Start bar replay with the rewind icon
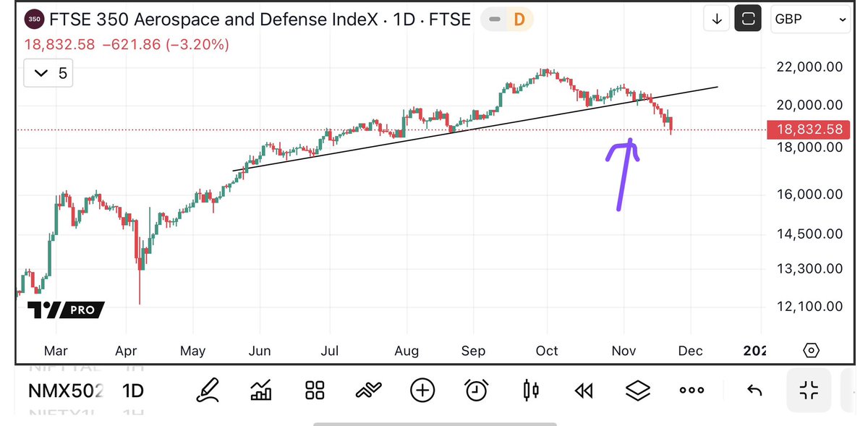 click(583, 391)
